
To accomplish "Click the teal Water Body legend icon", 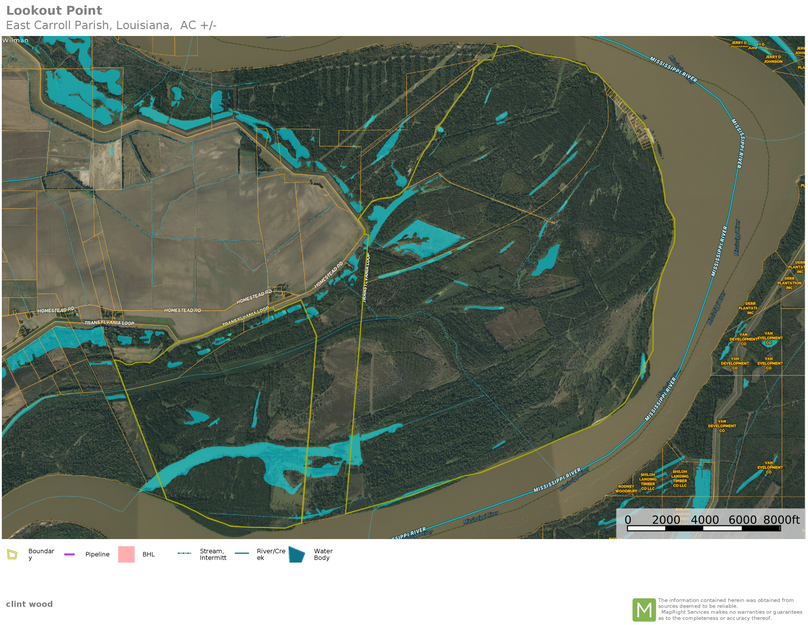I will point(297,554).
